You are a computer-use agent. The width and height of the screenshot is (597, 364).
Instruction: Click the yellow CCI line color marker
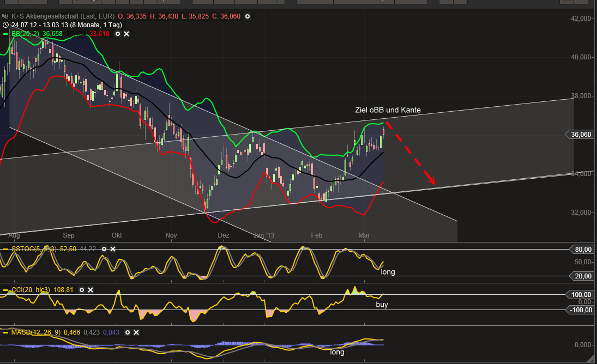click(5, 290)
